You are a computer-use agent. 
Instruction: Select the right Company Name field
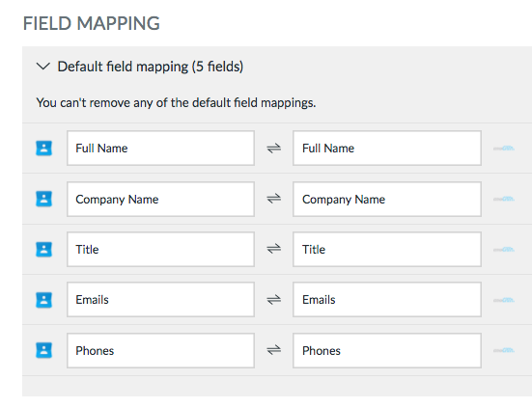pyautogui.click(x=387, y=199)
